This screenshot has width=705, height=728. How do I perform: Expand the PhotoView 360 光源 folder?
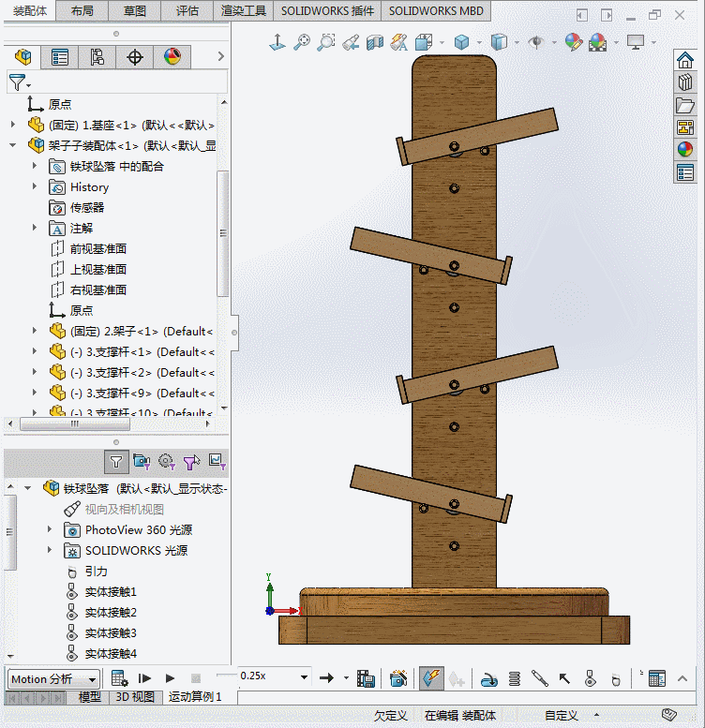point(50,529)
